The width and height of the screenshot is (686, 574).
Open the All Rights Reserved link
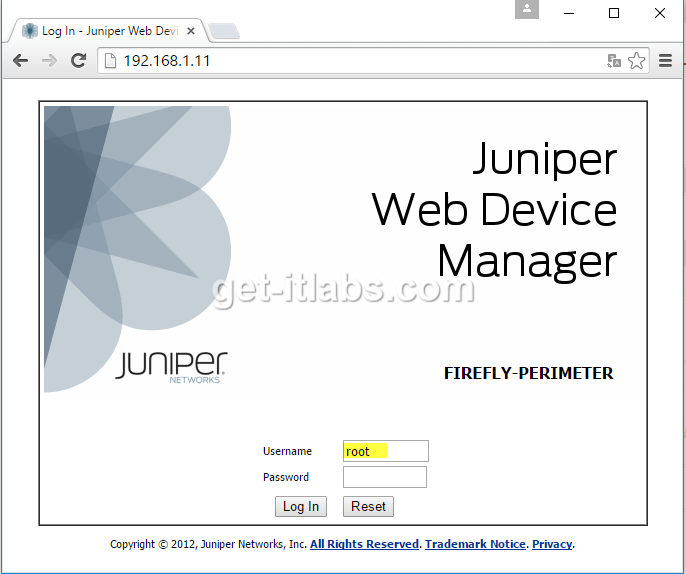364,544
